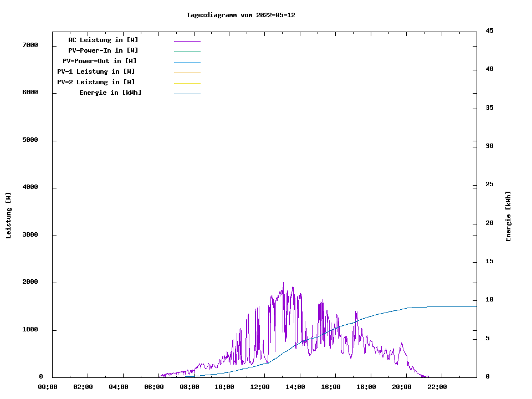Select the PV-1 Leistung in [W] legend label
This screenshot has width=532, height=399.
point(96,71)
